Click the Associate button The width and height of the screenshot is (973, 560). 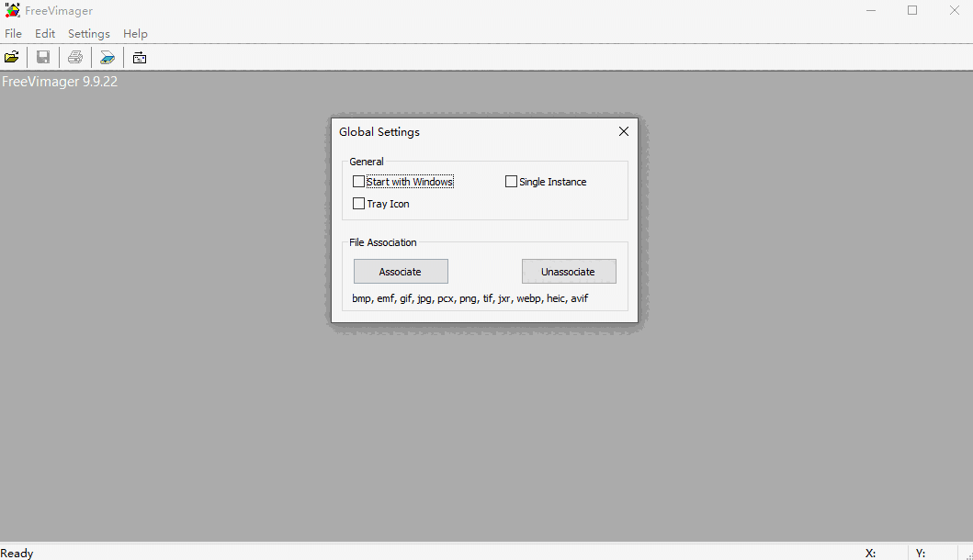tap(401, 272)
